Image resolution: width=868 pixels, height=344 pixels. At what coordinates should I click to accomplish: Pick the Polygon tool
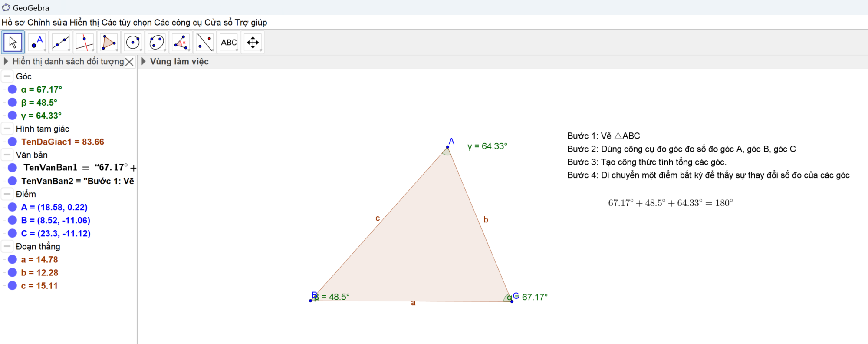tap(108, 43)
